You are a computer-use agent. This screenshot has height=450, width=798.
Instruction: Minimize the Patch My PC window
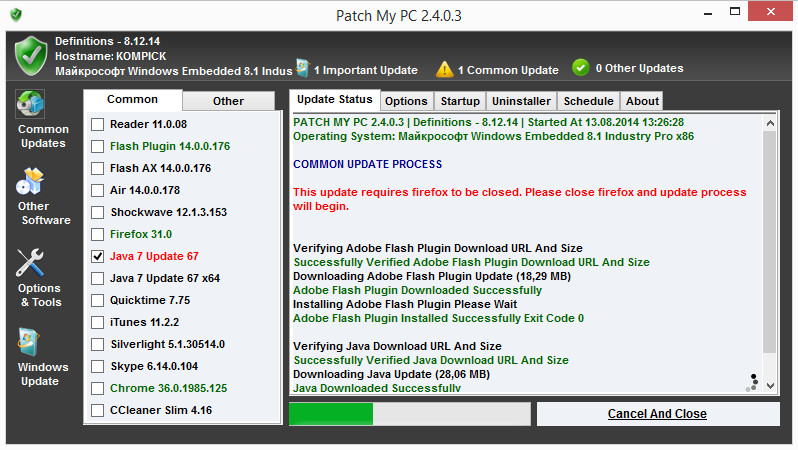tap(707, 13)
